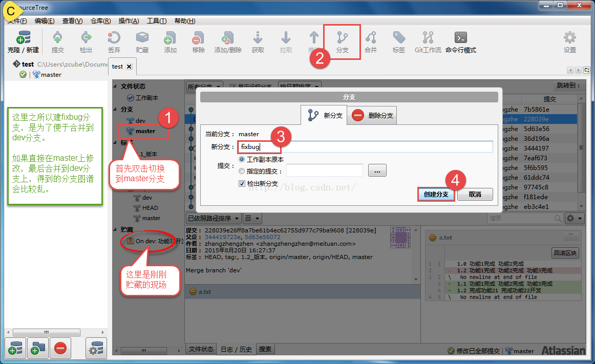Viewport: 595px width, 364px height.
Task: Click the author avatar thumbnail
Action: pyautogui.click(x=400, y=237)
